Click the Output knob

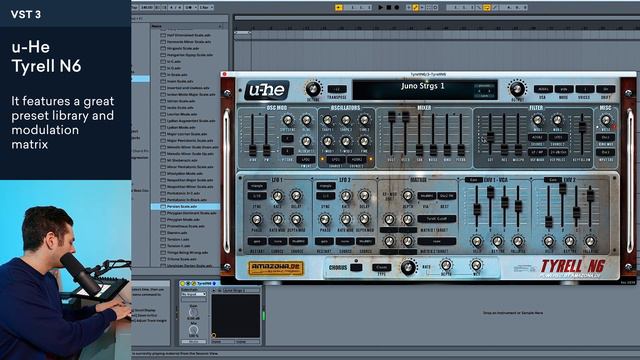[x=517, y=89]
